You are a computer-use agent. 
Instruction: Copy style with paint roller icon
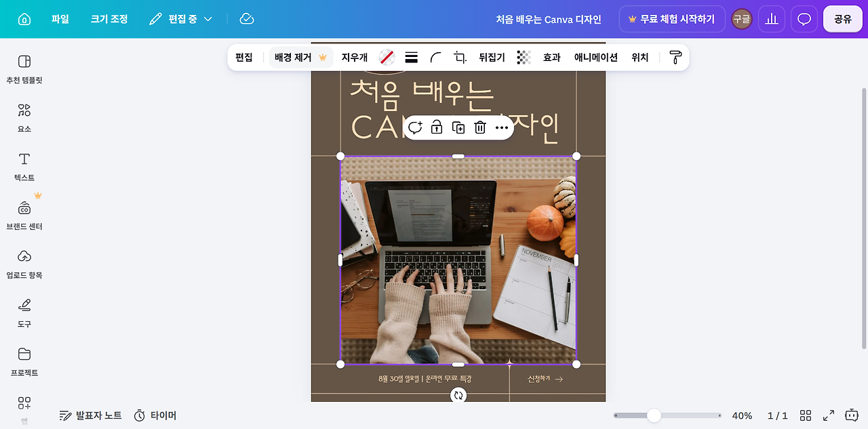click(x=675, y=58)
